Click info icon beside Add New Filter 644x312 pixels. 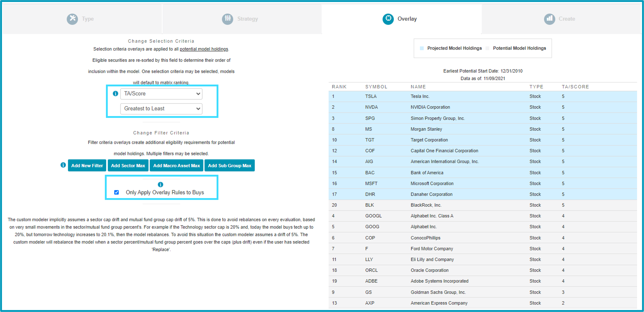point(63,165)
